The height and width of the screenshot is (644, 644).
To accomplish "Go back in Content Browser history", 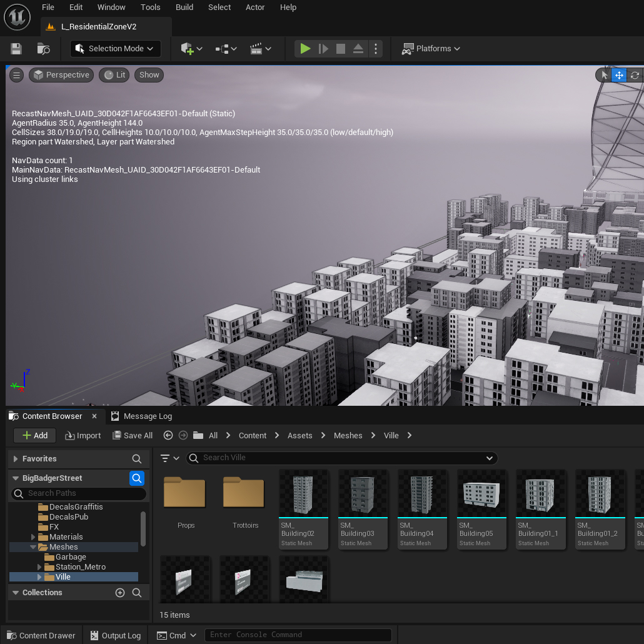I will [x=168, y=435].
